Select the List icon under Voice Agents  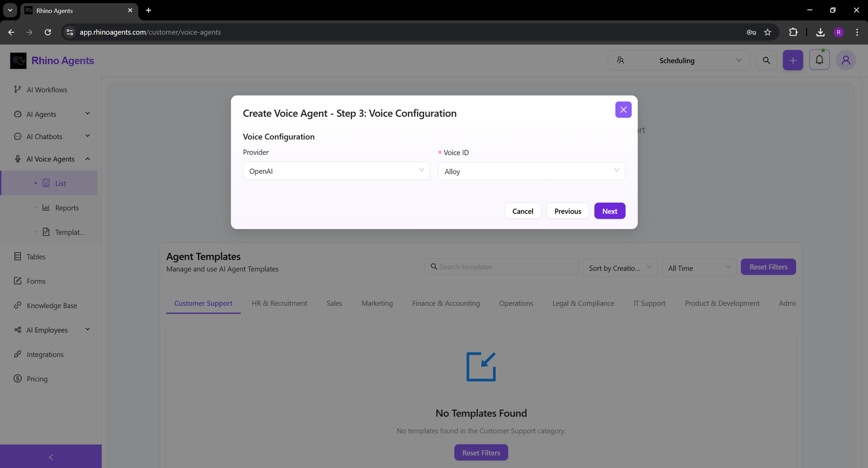(x=46, y=183)
